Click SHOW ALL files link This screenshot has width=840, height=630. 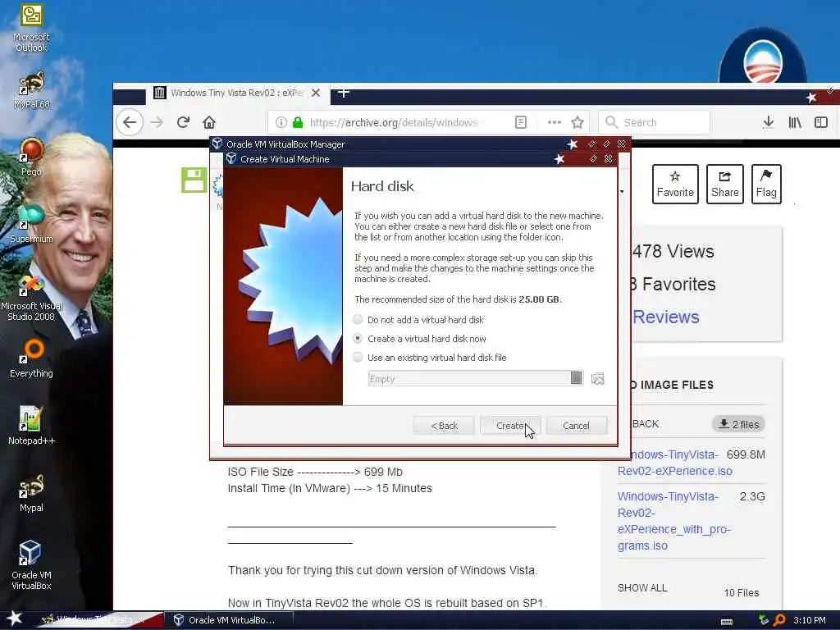[x=642, y=587]
